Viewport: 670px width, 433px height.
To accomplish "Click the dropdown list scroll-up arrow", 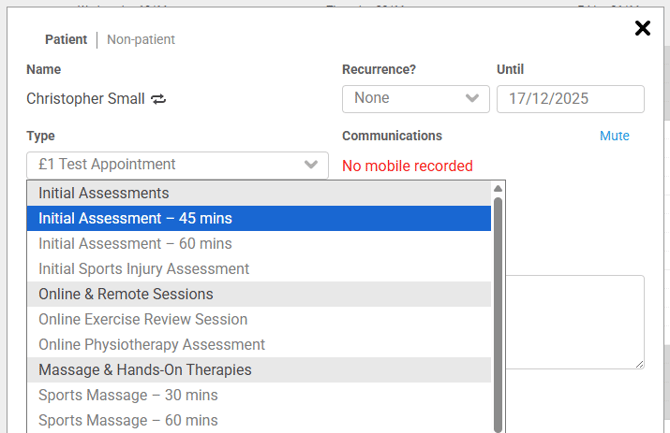I will 498,188.
